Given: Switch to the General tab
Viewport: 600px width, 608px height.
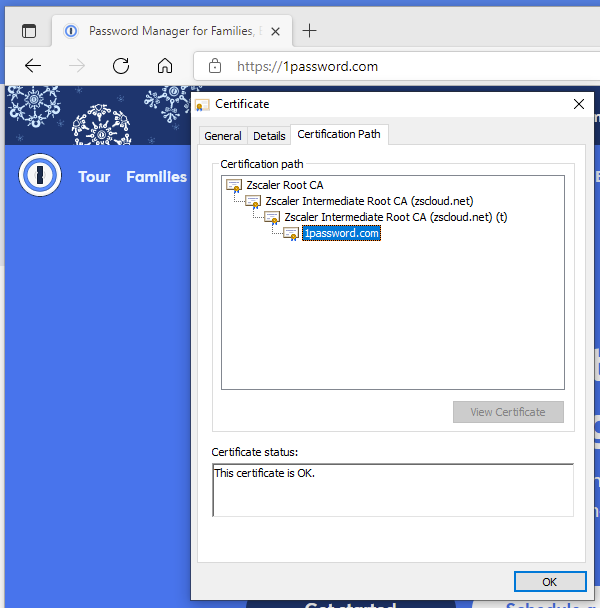Looking at the screenshot, I should click(x=222, y=136).
